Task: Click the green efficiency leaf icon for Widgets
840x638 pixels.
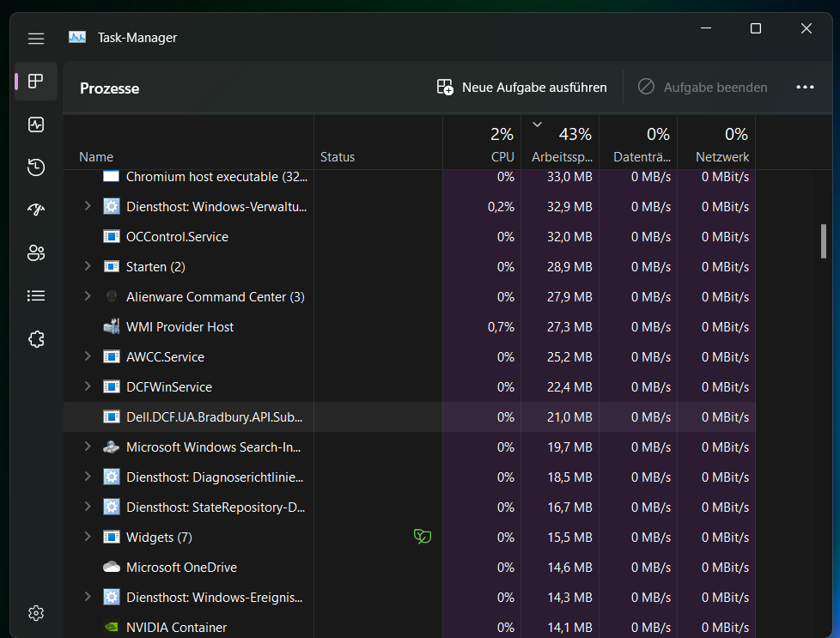Action: pyautogui.click(x=423, y=536)
